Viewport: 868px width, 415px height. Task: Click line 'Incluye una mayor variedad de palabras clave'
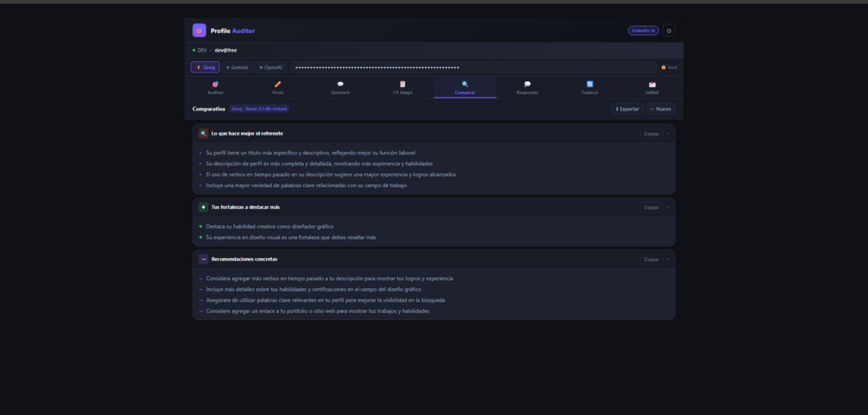click(306, 185)
